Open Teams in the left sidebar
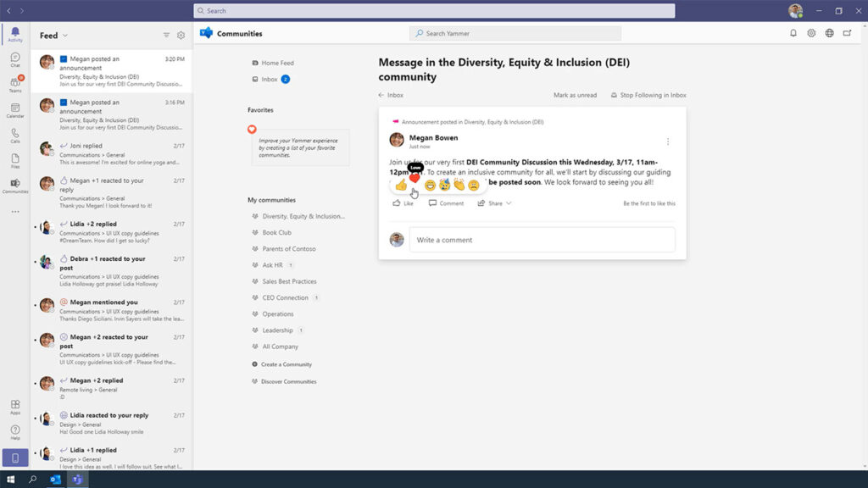868x488 pixels. (x=15, y=86)
